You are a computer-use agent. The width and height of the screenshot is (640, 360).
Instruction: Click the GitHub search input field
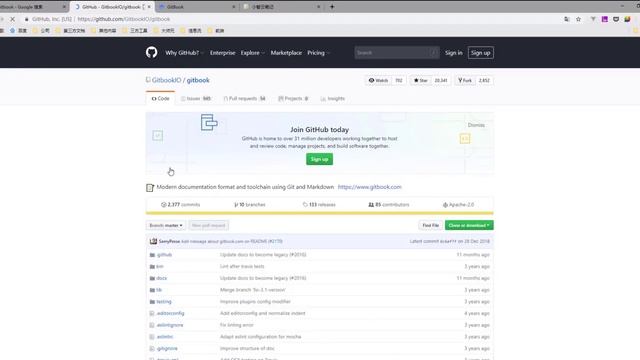[397, 53]
